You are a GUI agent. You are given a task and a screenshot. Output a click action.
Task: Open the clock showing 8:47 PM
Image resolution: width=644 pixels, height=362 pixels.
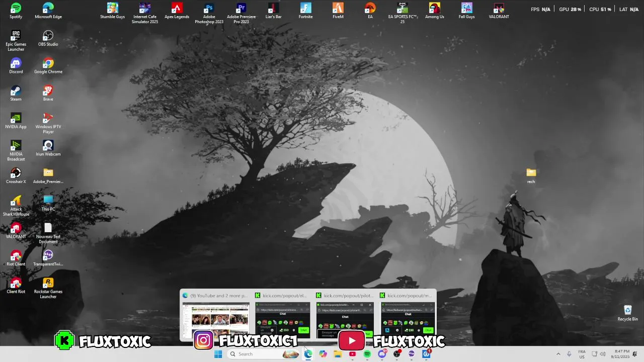[x=621, y=354]
